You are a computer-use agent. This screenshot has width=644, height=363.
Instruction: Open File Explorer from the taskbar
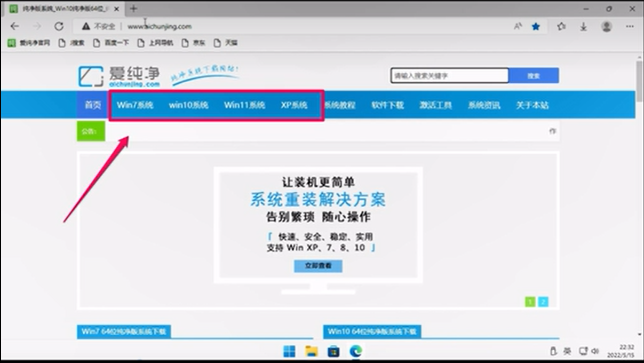[312, 351]
